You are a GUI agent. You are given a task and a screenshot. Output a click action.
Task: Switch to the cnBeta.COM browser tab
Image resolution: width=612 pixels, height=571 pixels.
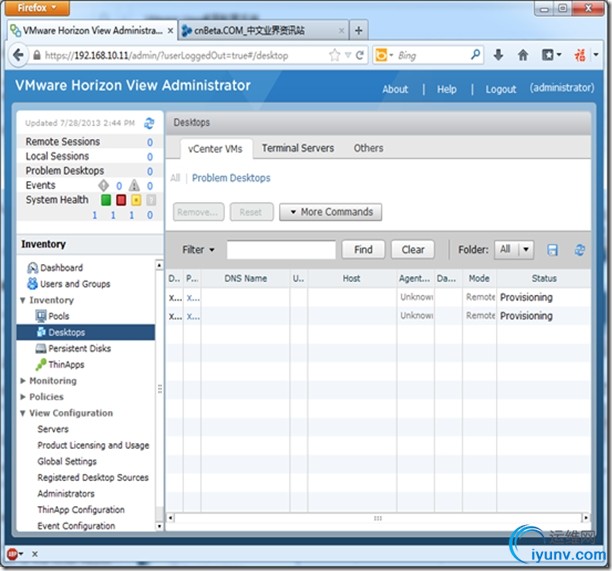pyautogui.click(x=264, y=30)
